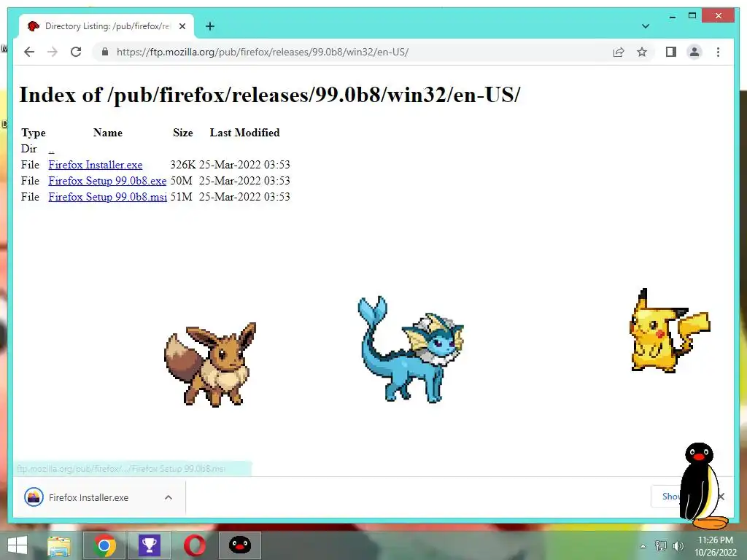Show hidden system tray icons
This screenshot has height=560, width=747.
[x=643, y=546]
